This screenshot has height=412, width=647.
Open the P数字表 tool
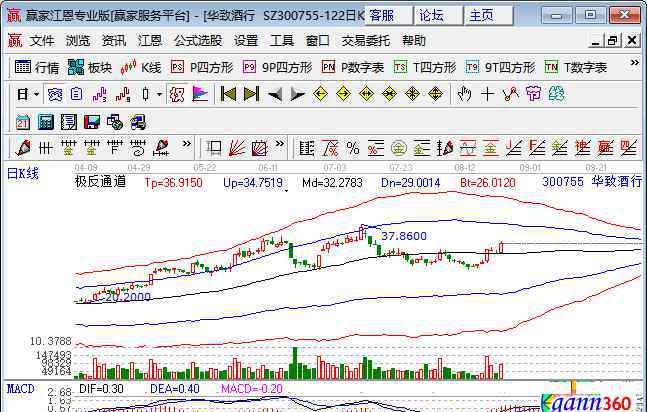point(353,67)
